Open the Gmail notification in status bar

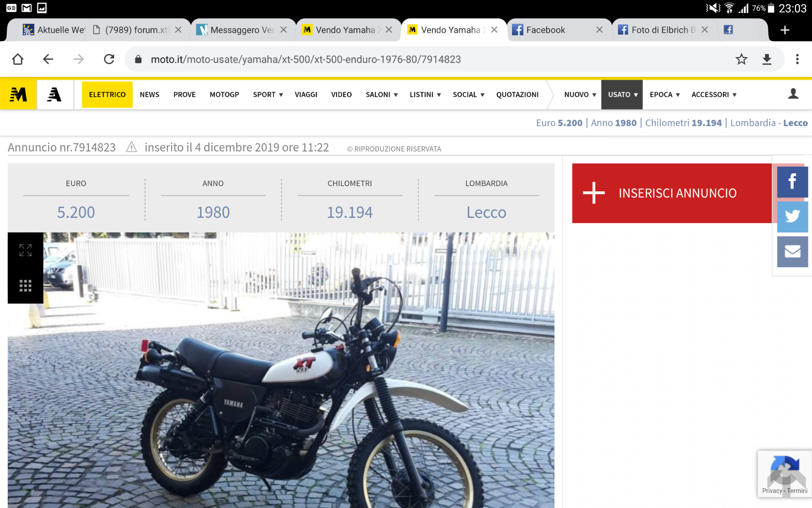pos(26,8)
